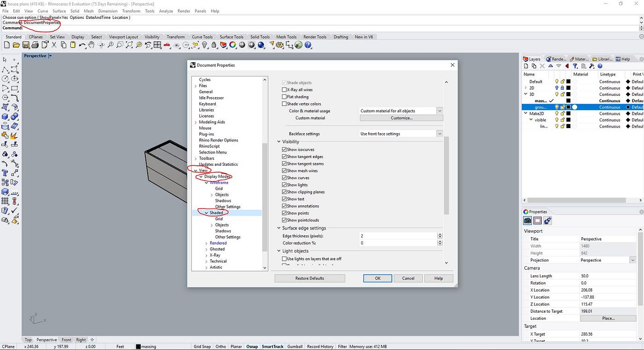Select the Pan hand tool
Viewport: 644px width, 350px height.
coord(92,45)
